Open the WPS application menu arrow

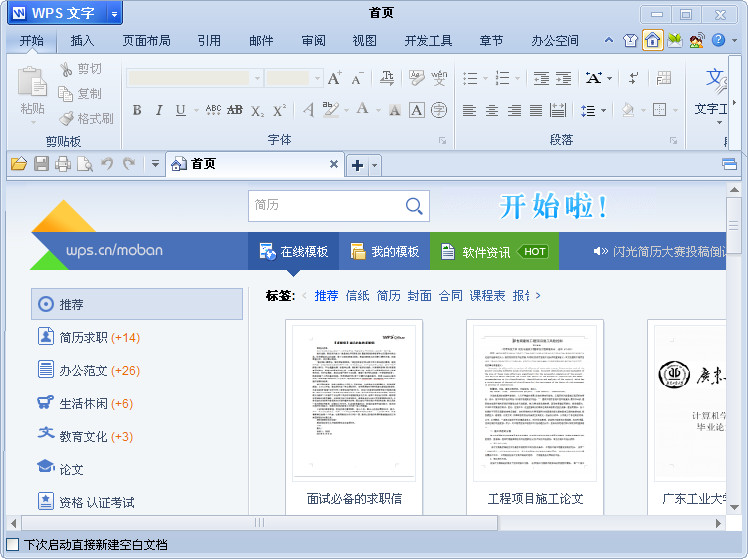(x=114, y=14)
